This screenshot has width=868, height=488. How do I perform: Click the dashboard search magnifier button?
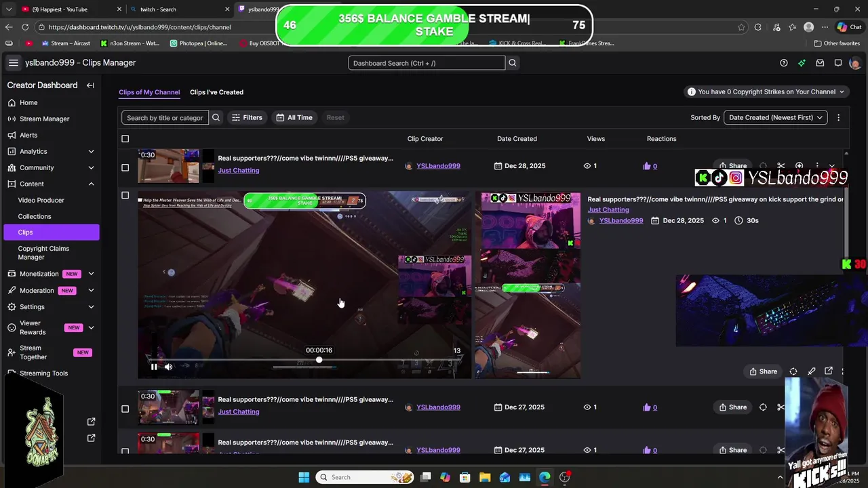[513, 63]
